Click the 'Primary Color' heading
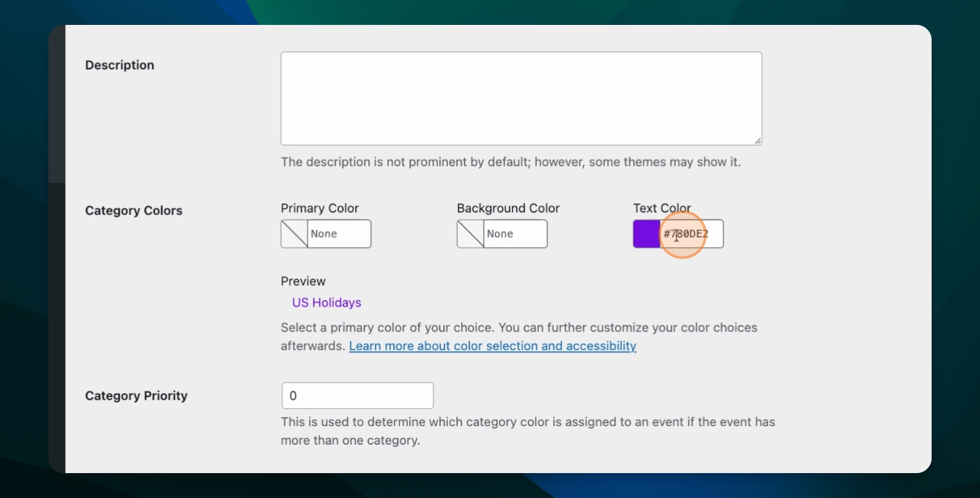The image size is (980, 498). pos(320,208)
